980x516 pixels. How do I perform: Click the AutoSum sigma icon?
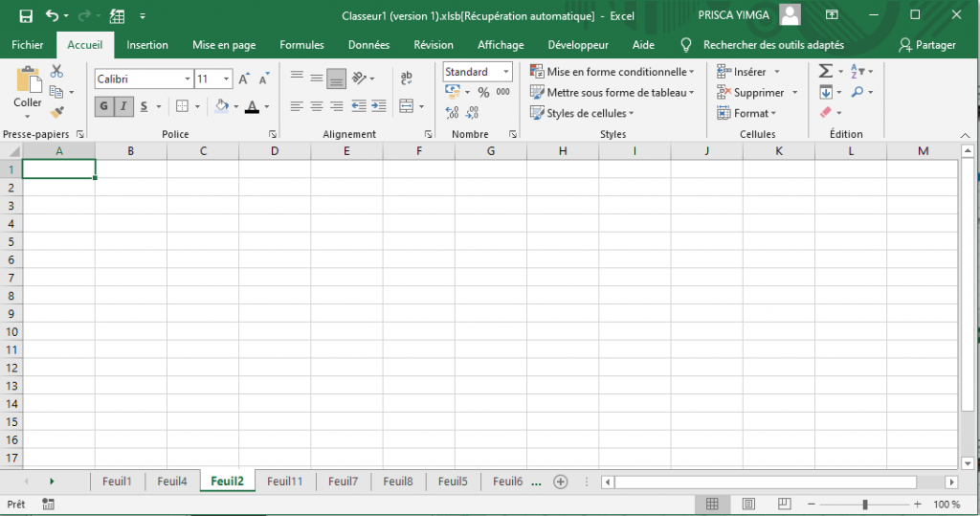point(825,72)
